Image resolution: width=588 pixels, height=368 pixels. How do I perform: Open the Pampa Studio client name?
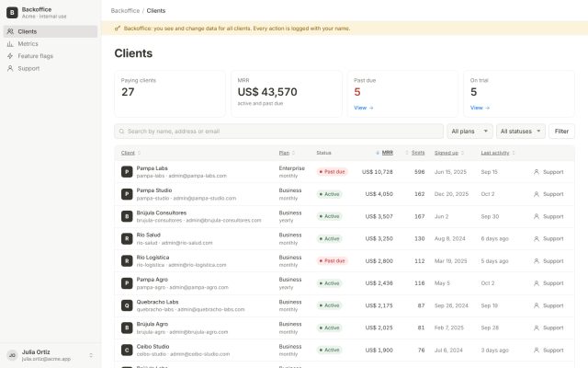click(x=154, y=190)
